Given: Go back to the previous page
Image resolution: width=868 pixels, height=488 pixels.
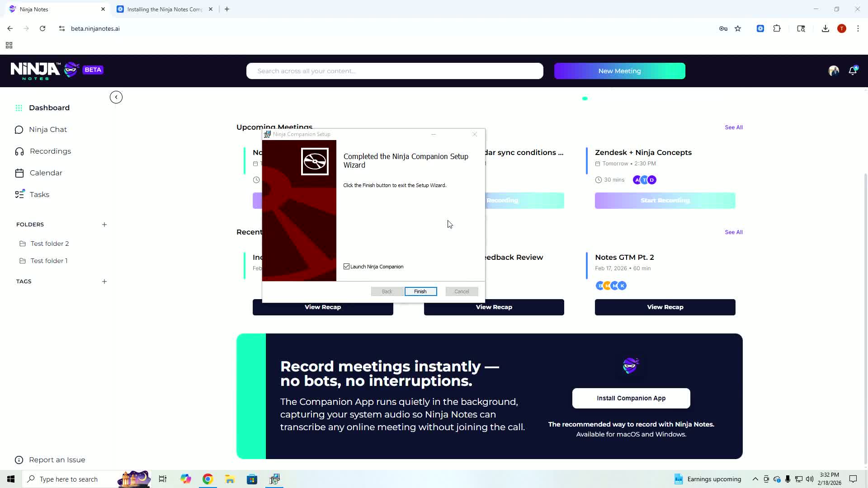Looking at the screenshot, I should tap(10, 28).
